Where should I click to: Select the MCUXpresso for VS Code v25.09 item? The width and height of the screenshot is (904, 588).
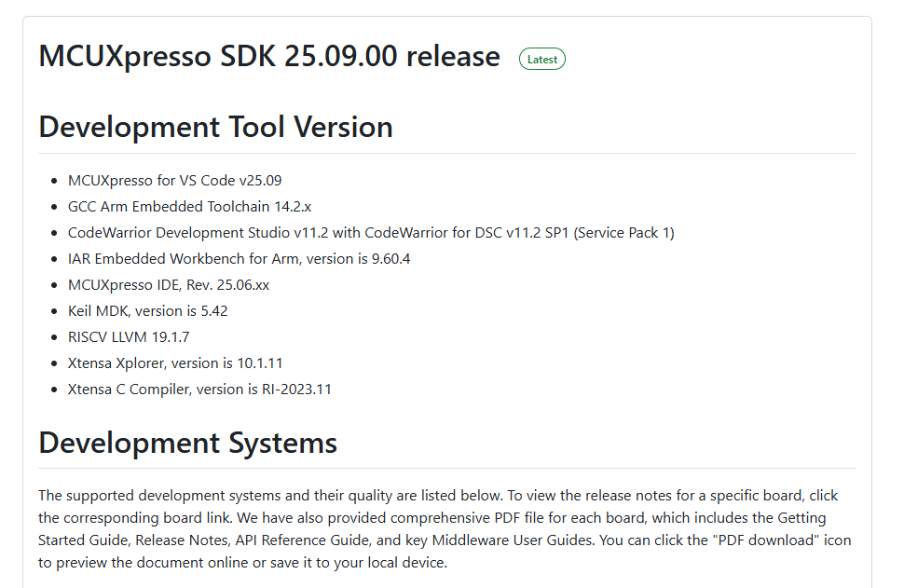click(174, 180)
